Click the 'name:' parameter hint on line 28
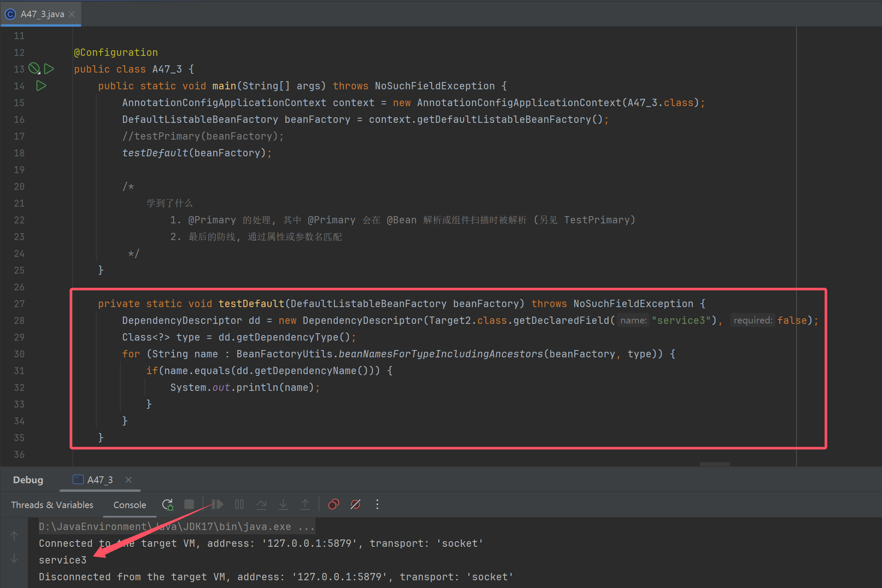This screenshot has height=588, width=882. click(x=633, y=320)
